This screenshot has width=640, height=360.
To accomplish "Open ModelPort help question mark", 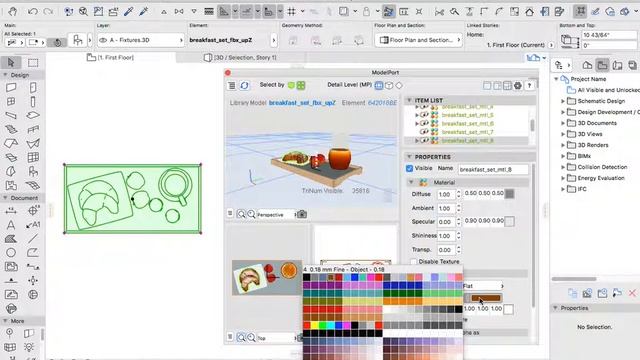I will [529, 86].
